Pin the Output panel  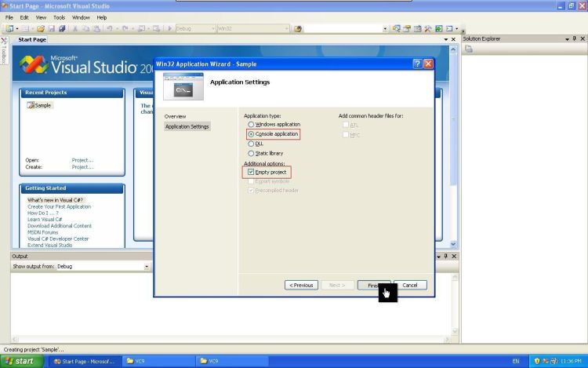pos(446,257)
